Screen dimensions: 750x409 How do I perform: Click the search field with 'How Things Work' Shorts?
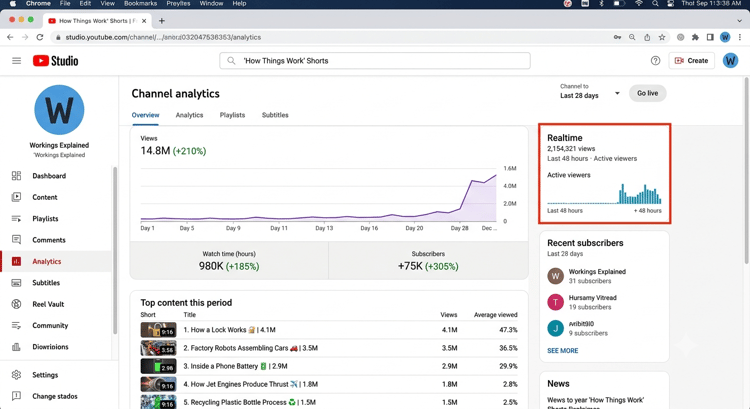click(375, 61)
